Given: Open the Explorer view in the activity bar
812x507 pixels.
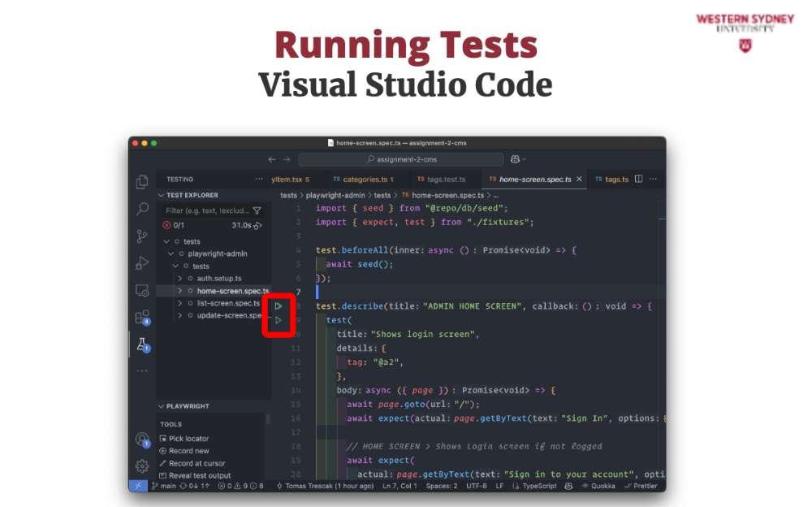Looking at the screenshot, I should [x=142, y=182].
